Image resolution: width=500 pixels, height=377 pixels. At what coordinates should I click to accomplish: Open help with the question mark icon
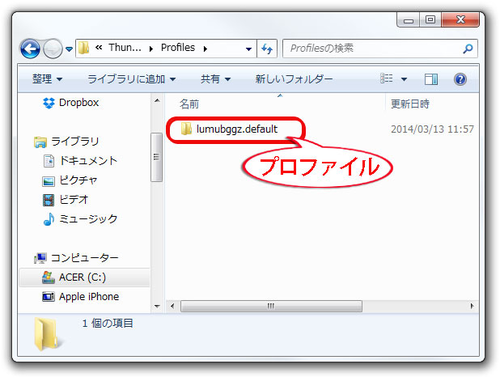click(460, 79)
